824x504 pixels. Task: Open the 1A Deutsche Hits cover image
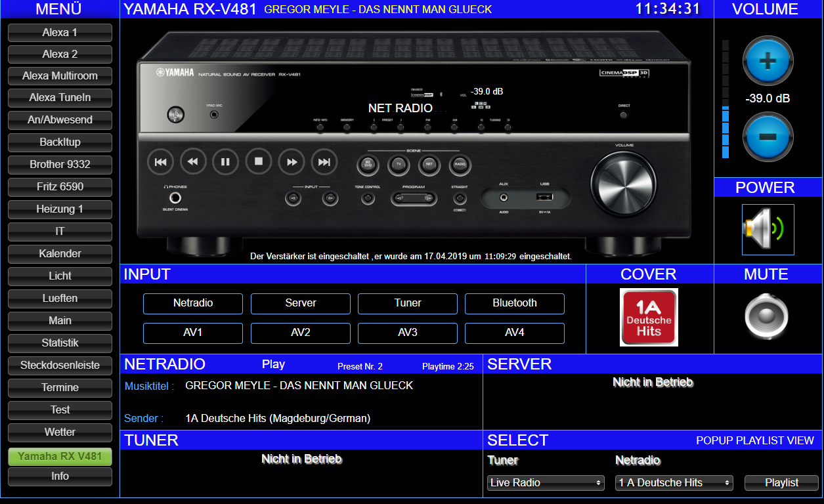click(x=649, y=318)
